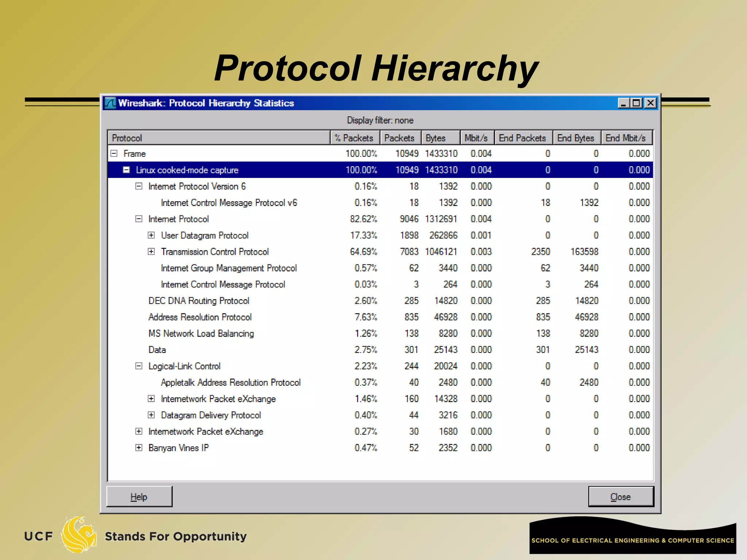Select Appletalk Address Resolution Protocol row

[380, 382]
